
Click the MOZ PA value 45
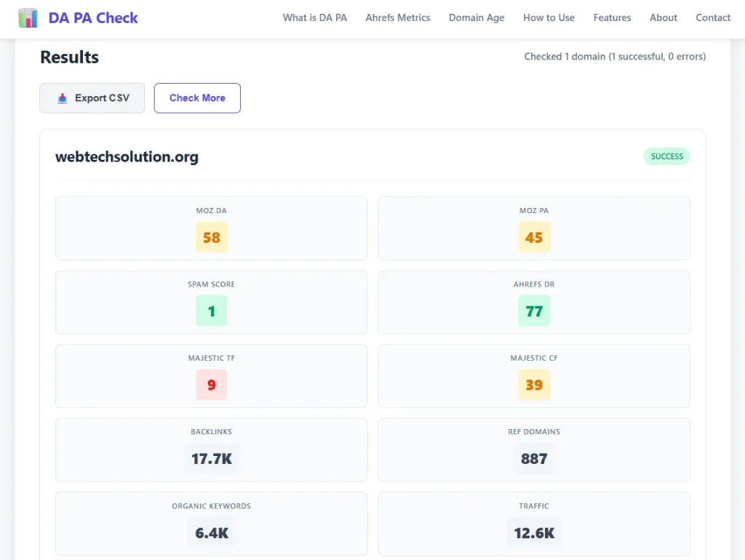coord(534,237)
